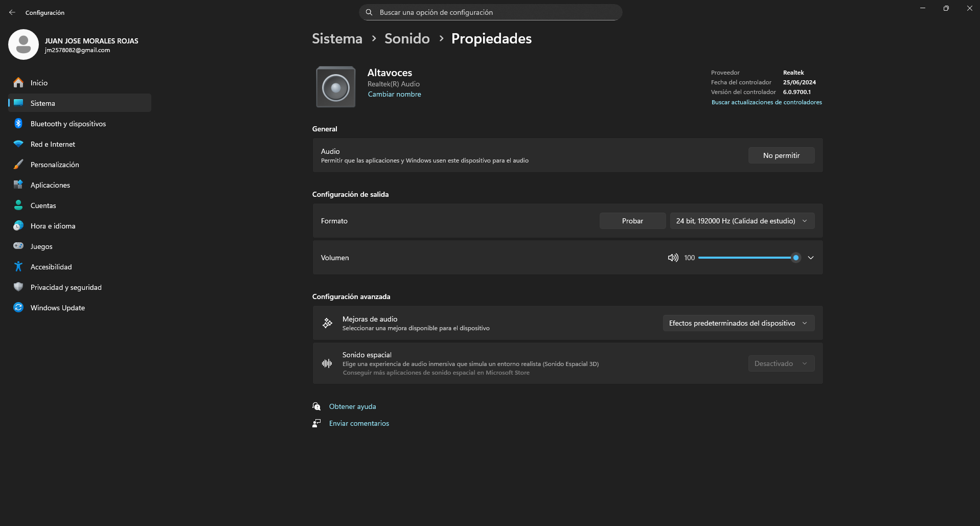Click the Enviar comentarios link
980x526 pixels.
pos(359,423)
